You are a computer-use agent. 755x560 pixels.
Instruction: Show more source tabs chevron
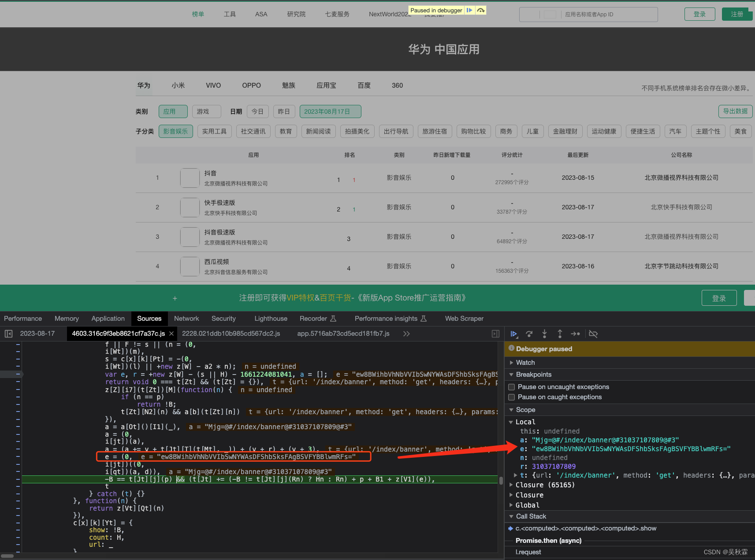click(406, 334)
